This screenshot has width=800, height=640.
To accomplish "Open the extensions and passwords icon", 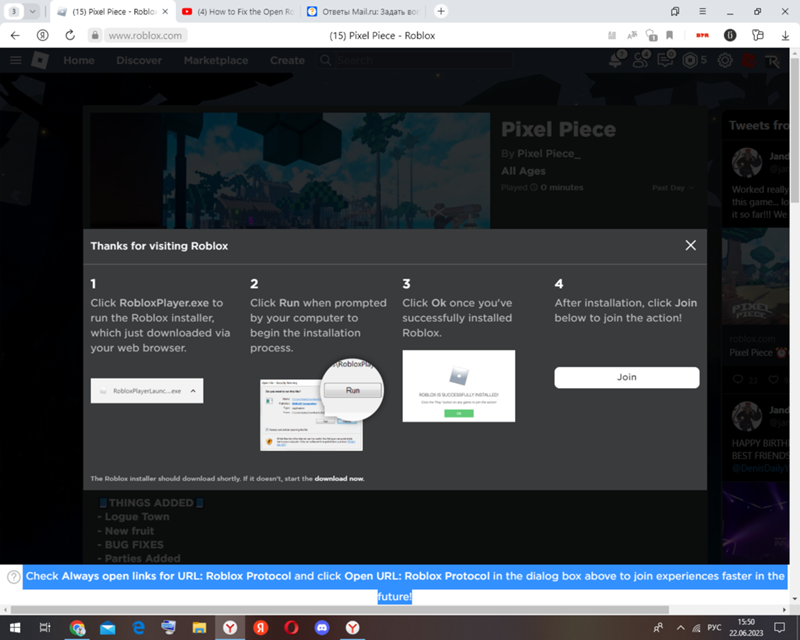I will (758, 35).
